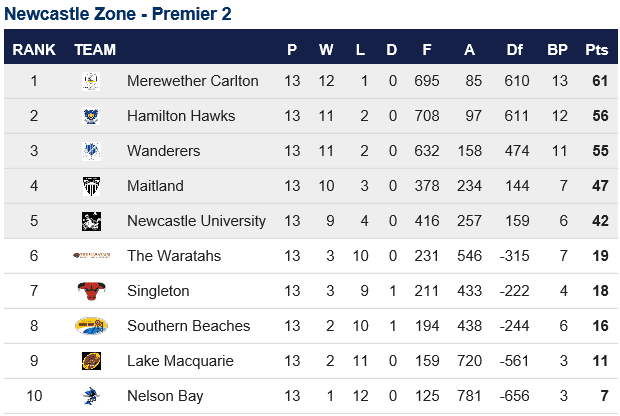Click the Newcastle University team name
This screenshot has height=416, width=620.
pos(196,221)
